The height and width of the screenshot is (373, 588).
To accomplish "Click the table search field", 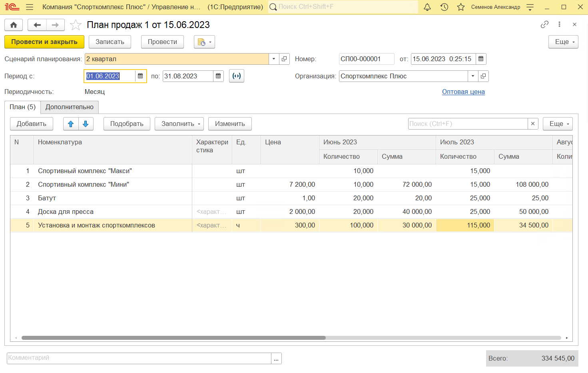I will [468, 124].
